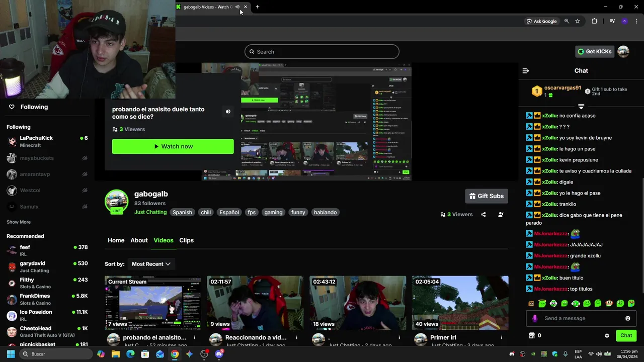The image size is (644, 362).
Task: Open the Primer irl video thumbnail
Action: pos(460,303)
